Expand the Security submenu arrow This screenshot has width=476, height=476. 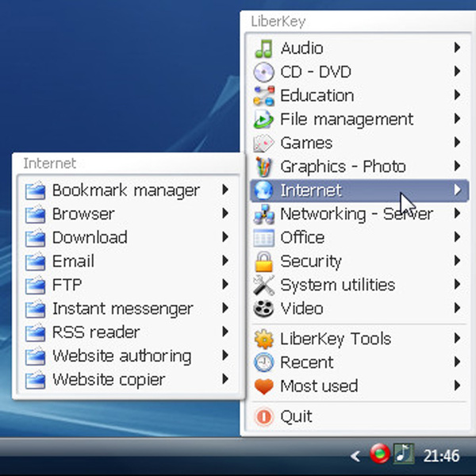tap(457, 260)
